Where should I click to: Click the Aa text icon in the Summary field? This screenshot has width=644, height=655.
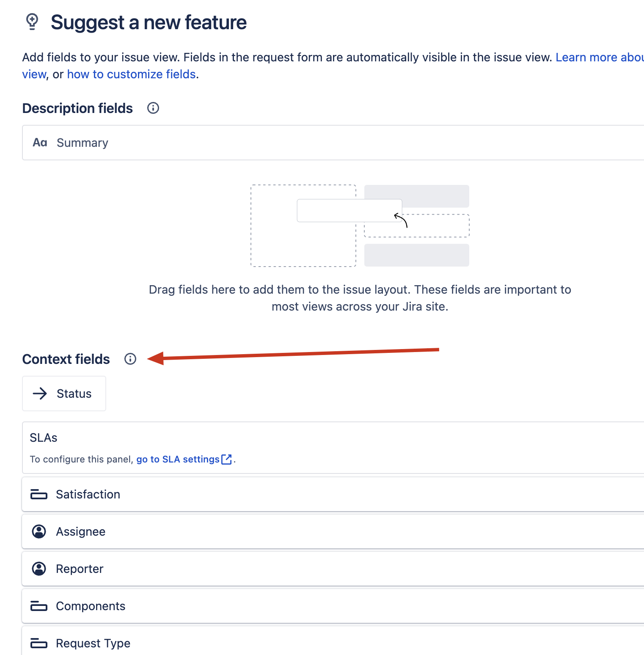pyautogui.click(x=40, y=143)
